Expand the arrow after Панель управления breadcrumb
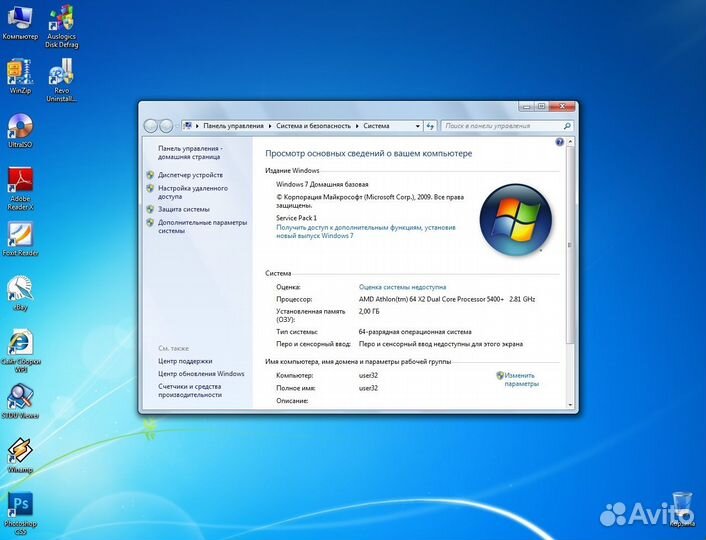 (x=270, y=126)
